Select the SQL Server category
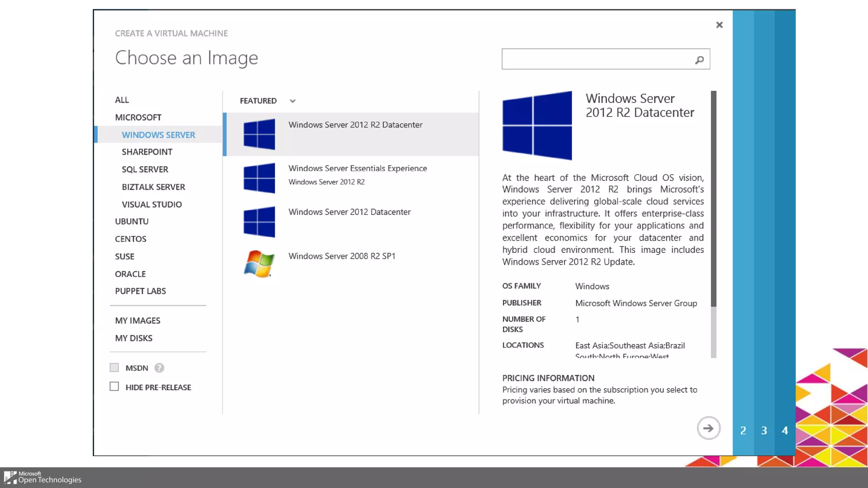Image resolution: width=868 pixels, height=488 pixels. point(145,169)
